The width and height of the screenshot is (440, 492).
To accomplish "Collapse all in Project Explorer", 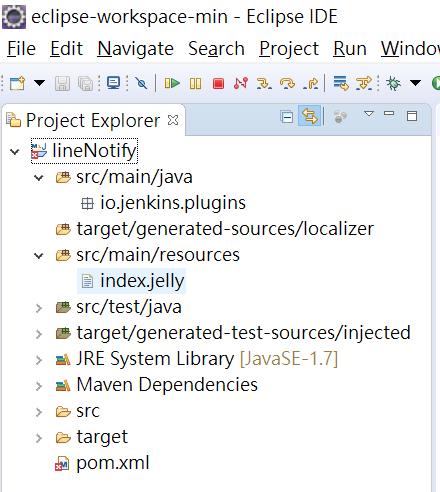I will pyautogui.click(x=287, y=117).
